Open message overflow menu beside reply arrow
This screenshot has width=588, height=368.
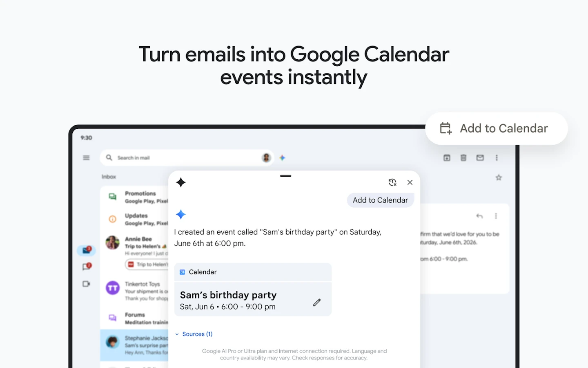pos(496,216)
